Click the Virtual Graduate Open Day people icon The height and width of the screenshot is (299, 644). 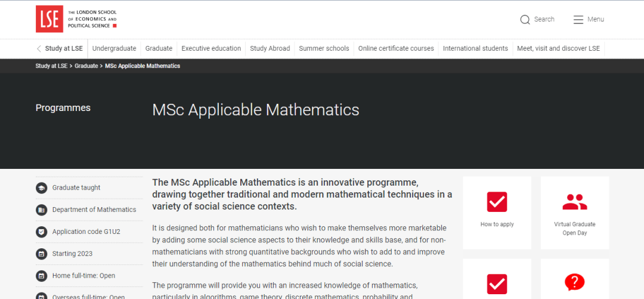coord(574,203)
